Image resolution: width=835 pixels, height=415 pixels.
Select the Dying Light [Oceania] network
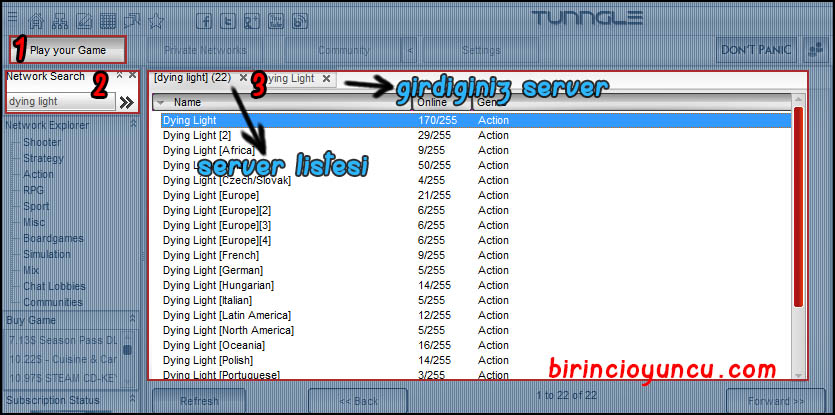476,345
